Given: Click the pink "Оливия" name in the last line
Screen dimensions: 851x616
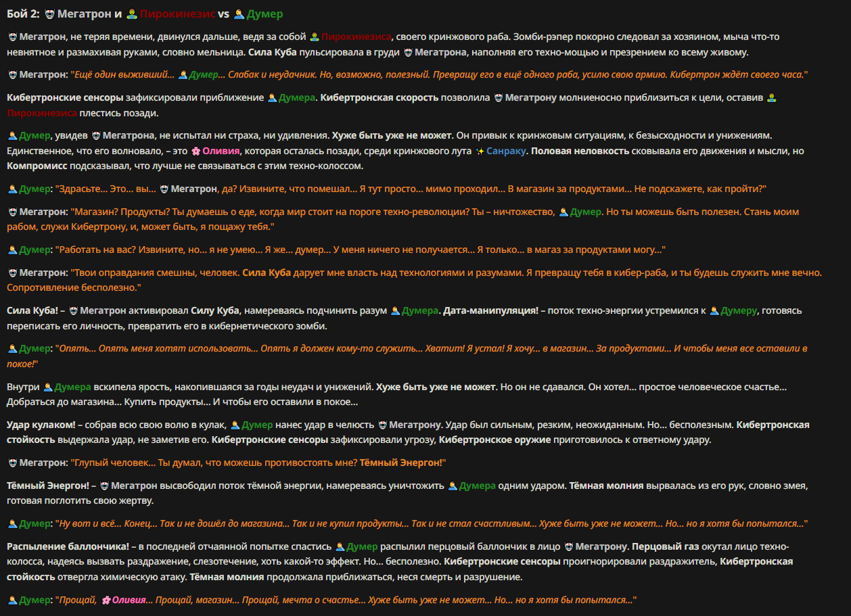Looking at the screenshot, I should [129, 600].
